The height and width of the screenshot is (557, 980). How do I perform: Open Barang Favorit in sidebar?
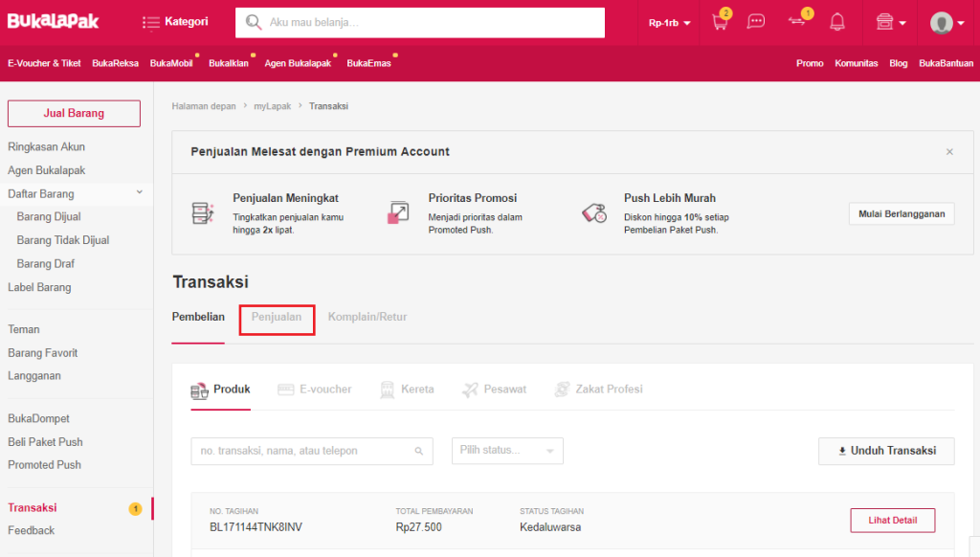pyautogui.click(x=42, y=353)
